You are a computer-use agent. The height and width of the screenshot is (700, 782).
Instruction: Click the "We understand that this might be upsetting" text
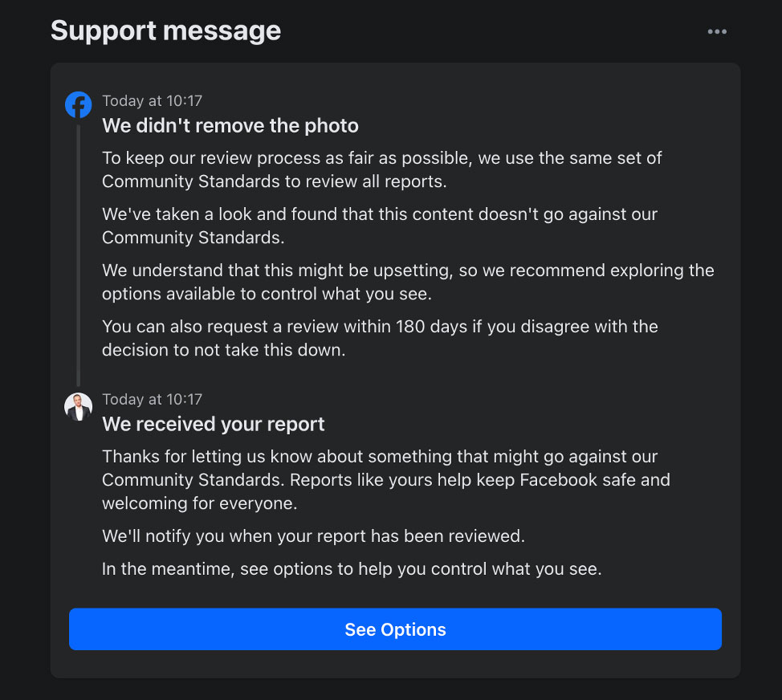point(273,271)
